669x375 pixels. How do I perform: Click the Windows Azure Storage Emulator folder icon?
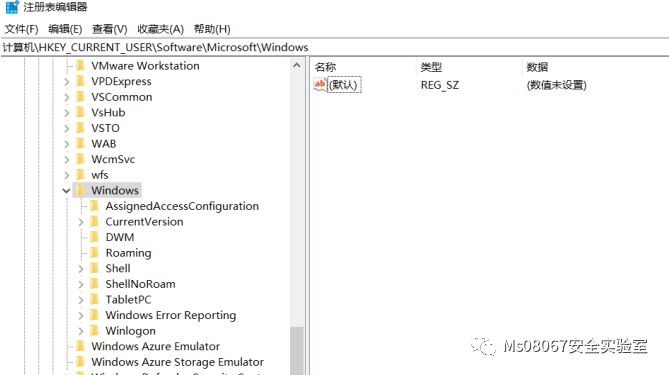coord(80,362)
